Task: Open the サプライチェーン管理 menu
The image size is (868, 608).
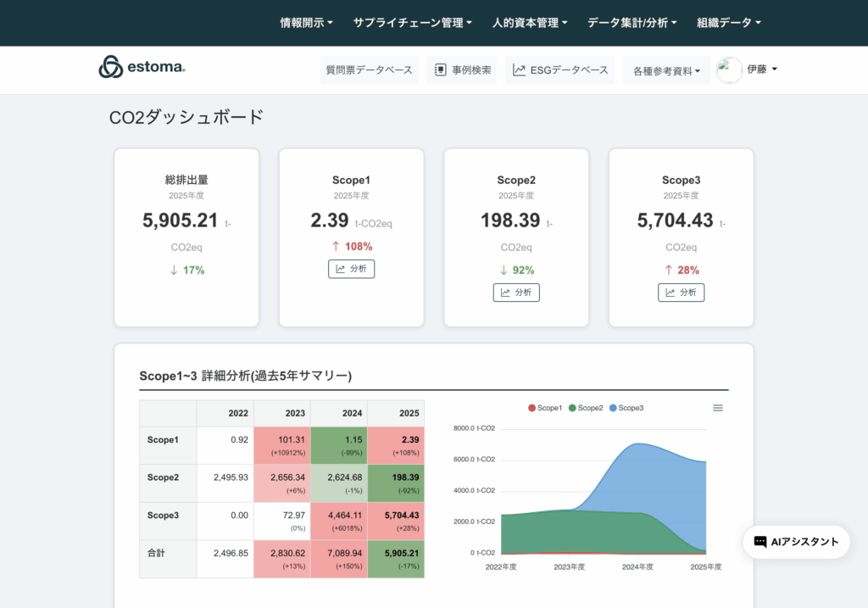Action: [412, 23]
